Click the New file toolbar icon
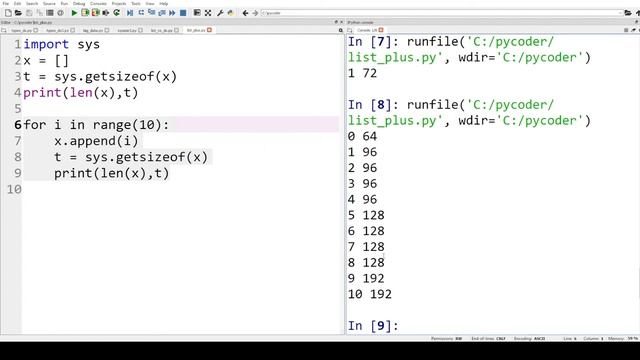The height and width of the screenshot is (360, 640). [8, 13]
